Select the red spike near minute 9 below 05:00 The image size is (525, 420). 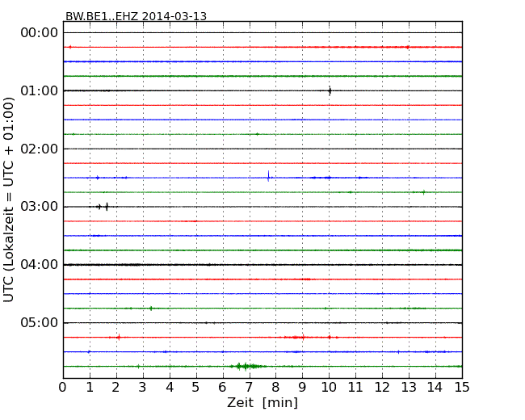tap(303, 338)
